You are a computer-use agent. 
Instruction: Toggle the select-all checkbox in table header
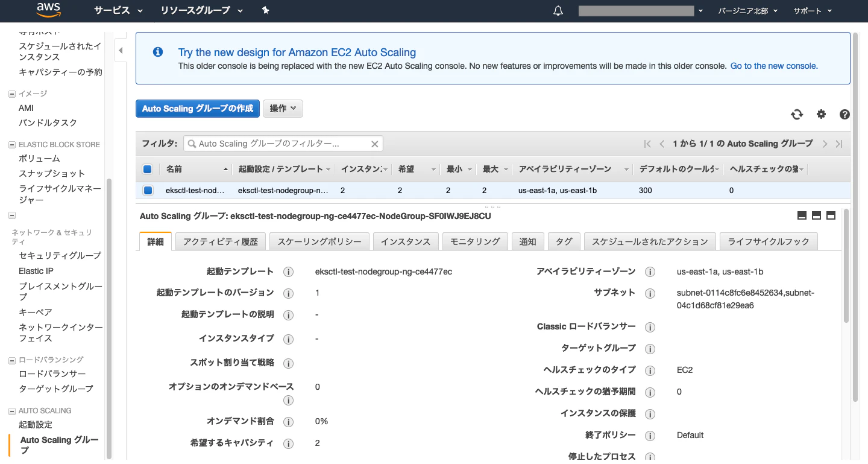147,169
